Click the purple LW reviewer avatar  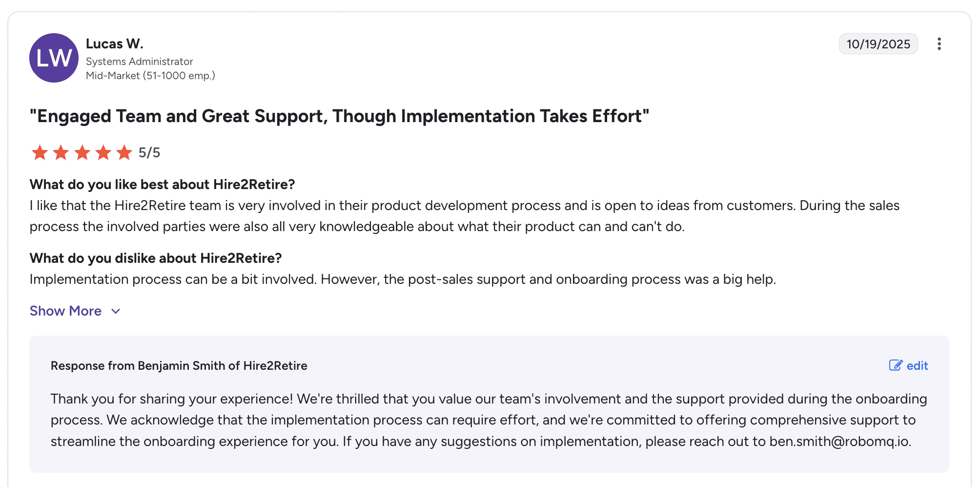click(x=54, y=58)
